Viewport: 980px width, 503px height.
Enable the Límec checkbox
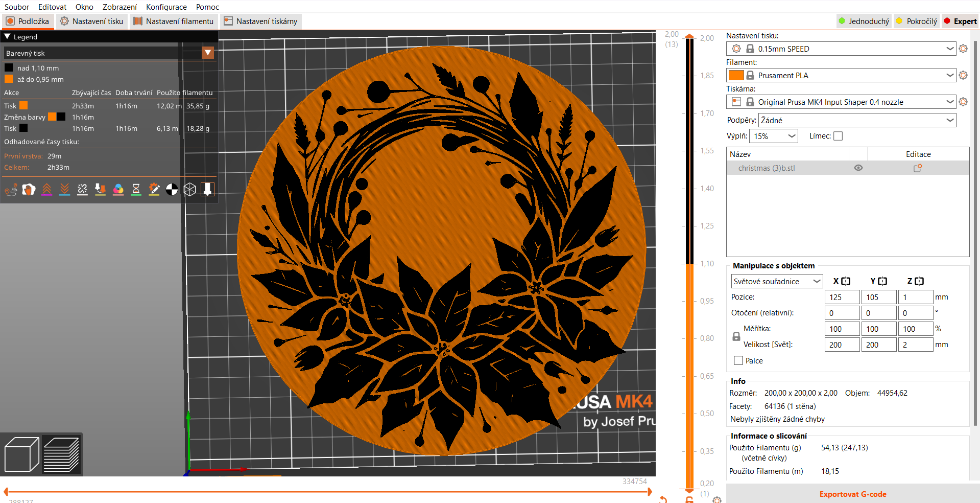pos(838,136)
